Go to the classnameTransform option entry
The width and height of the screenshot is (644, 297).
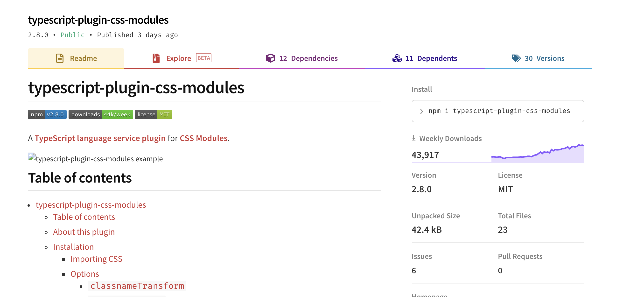click(x=137, y=286)
